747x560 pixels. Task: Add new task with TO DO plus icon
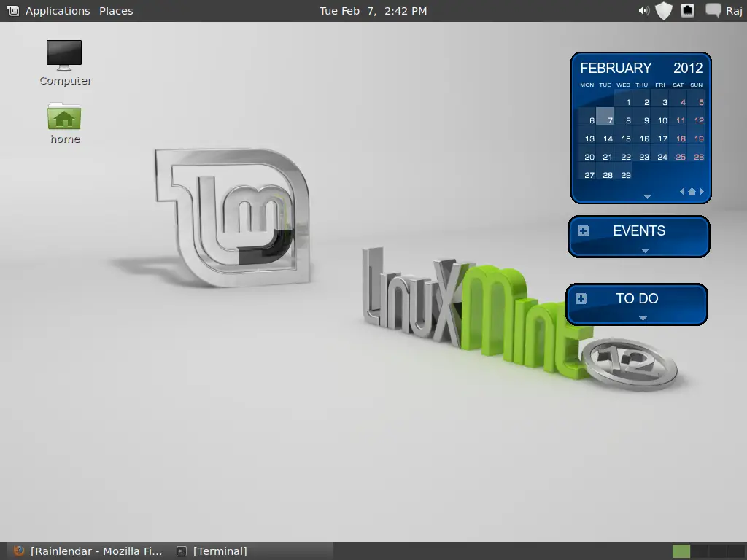click(x=581, y=298)
